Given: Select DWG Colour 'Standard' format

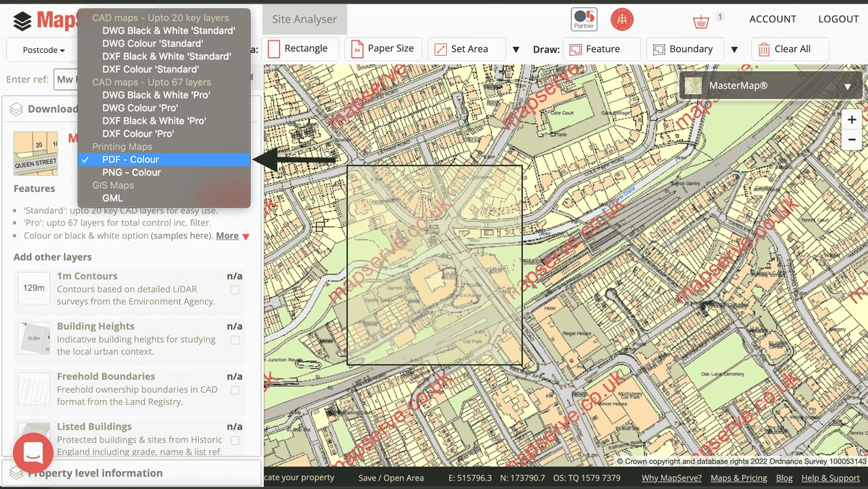Looking at the screenshot, I should (x=164, y=43).
